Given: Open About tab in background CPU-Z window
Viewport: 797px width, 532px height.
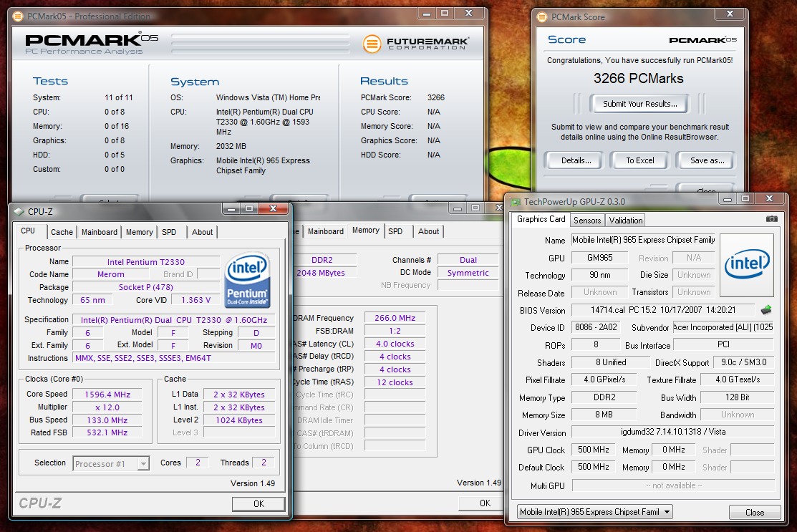Looking at the screenshot, I should coord(428,231).
